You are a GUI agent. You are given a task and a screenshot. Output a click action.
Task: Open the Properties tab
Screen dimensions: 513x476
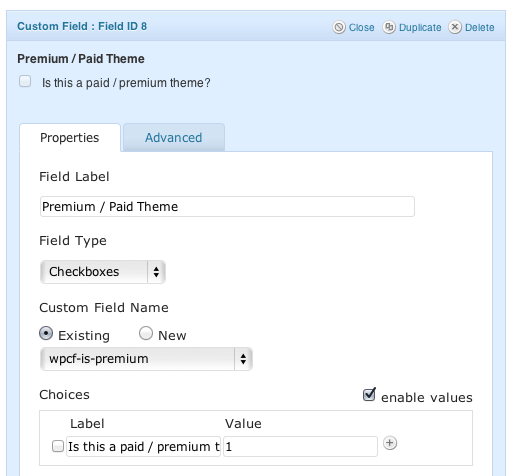[x=70, y=138]
